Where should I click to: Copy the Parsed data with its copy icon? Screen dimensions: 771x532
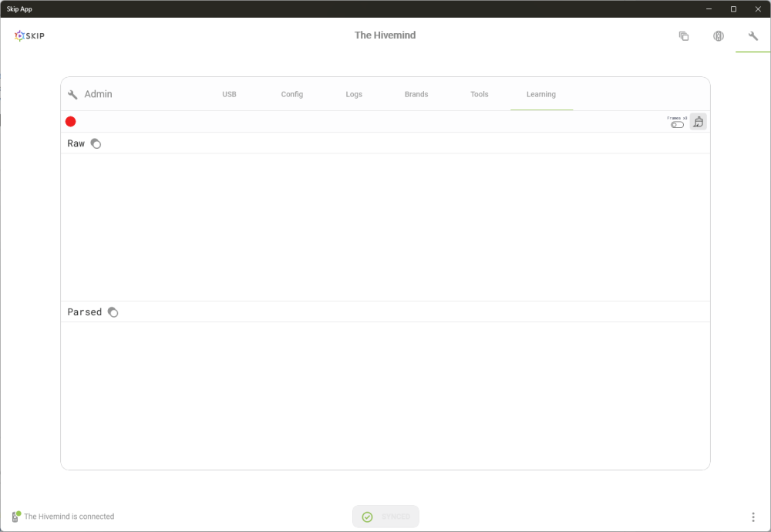point(113,312)
